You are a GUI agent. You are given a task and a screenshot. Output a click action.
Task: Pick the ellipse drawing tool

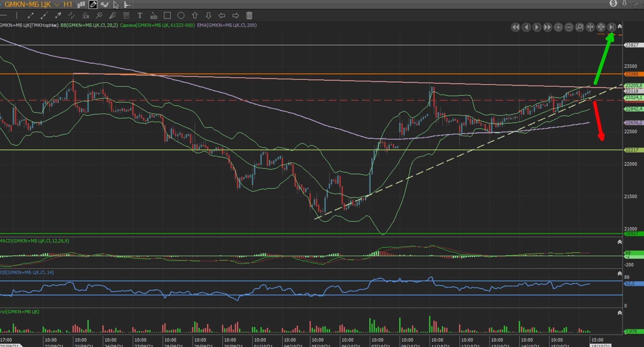[181, 15]
